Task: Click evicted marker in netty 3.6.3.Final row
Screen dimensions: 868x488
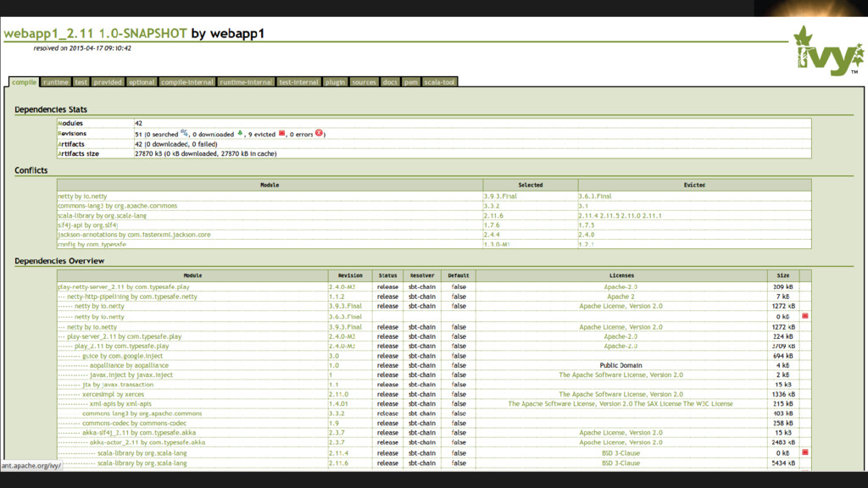Action: 805,316
